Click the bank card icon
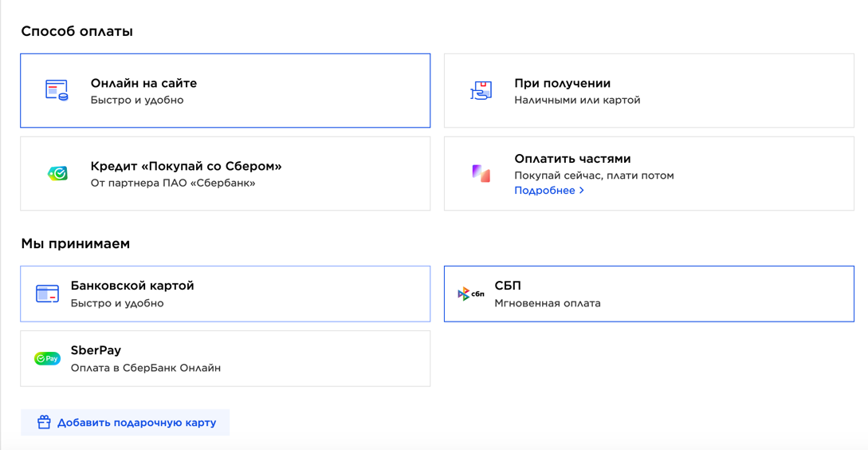This screenshot has height=450, width=868. (x=48, y=294)
